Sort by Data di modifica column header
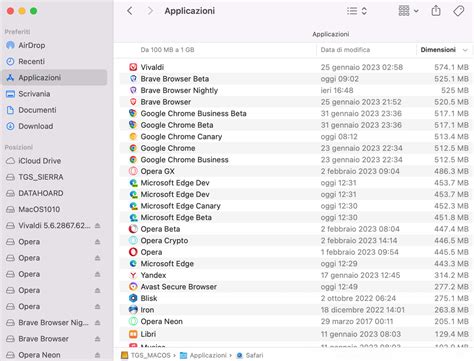Viewport: 474px width, 361px height. (x=345, y=50)
